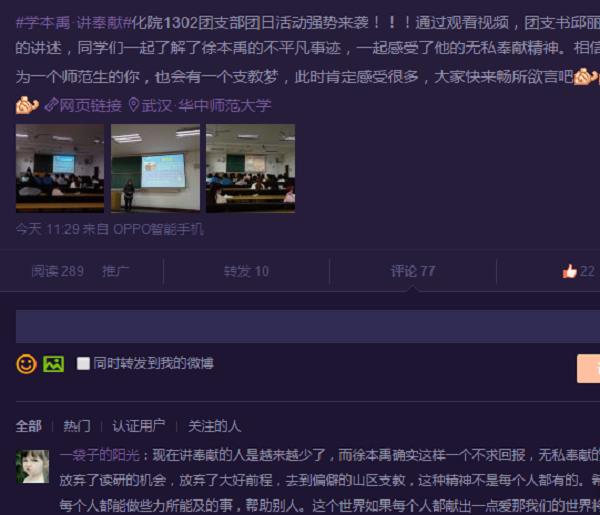The image size is (600, 515).
Task: Click the thumbs-up like icon
Action: tap(569, 271)
